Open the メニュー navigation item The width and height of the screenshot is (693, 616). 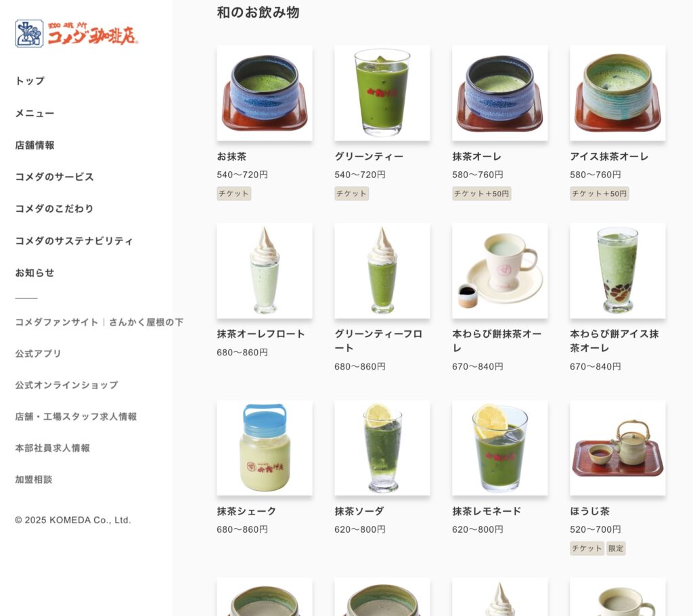35,113
